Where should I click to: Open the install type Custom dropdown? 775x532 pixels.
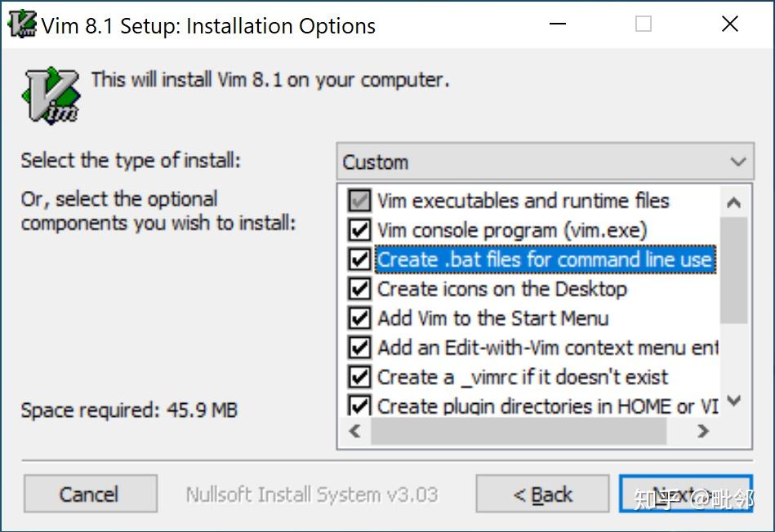pyautogui.click(x=543, y=162)
